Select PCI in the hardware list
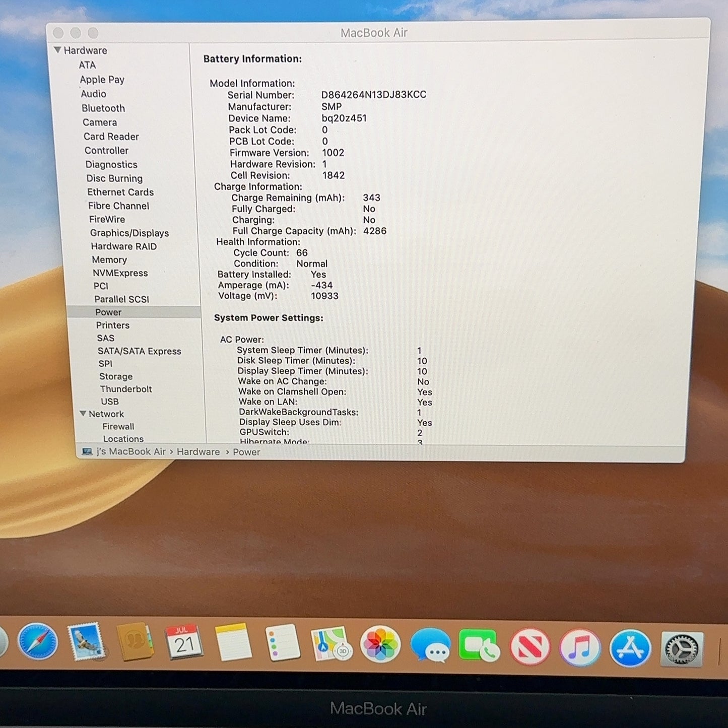Screen dimensions: 728x728 101,286
